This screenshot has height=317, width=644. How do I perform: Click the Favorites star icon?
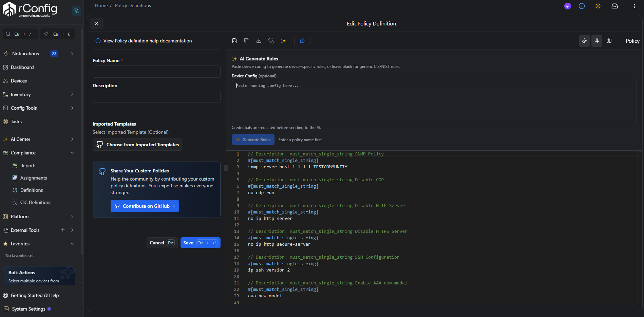pyautogui.click(x=5, y=244)
